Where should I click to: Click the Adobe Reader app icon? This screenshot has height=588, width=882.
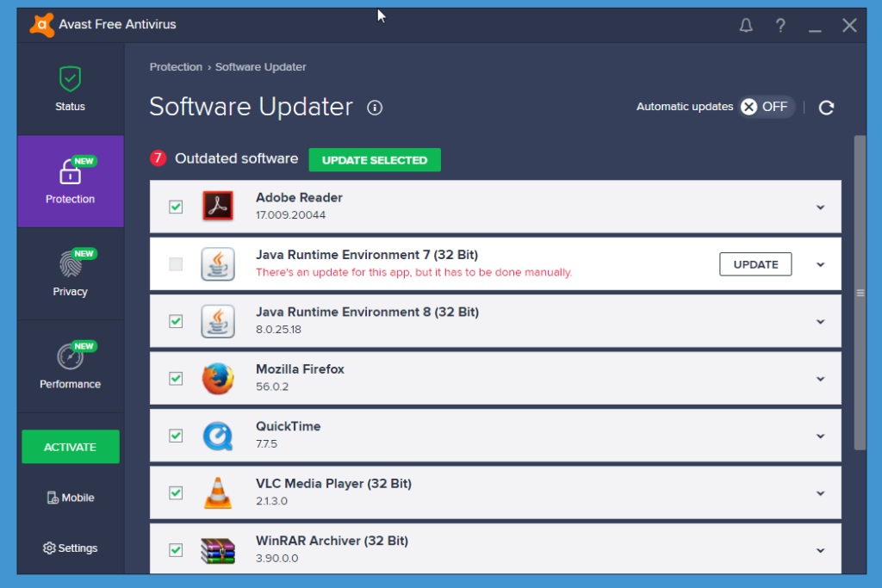[218, 207]
